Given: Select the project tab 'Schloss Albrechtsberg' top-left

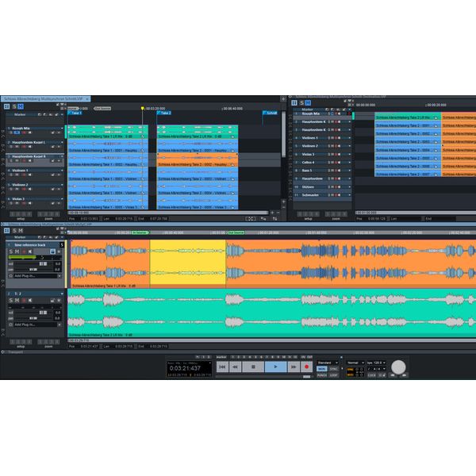Looking at the screenshot, I should pos(45,99).
